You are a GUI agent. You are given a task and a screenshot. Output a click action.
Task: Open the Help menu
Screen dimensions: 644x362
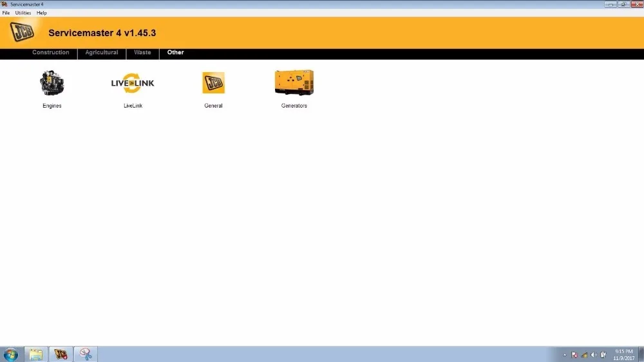pyautogui.click(x=41, y=13)
